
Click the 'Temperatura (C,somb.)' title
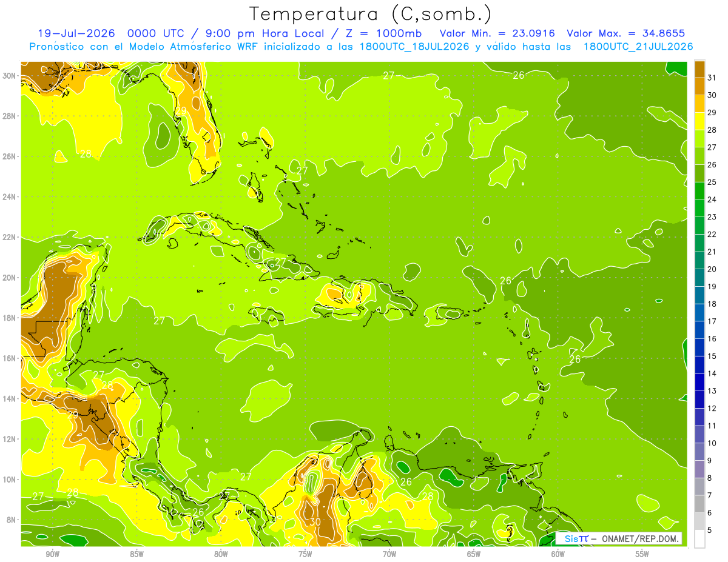pos(371,14)
